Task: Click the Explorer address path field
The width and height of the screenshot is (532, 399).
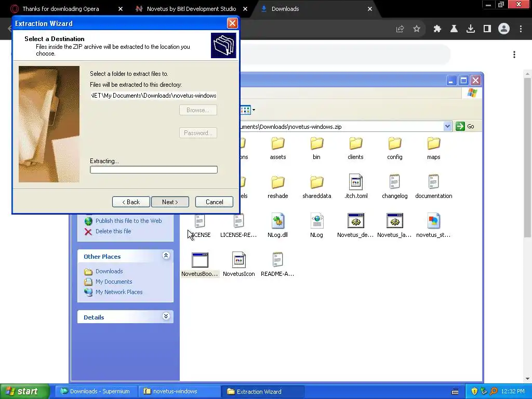Action: 342,127
